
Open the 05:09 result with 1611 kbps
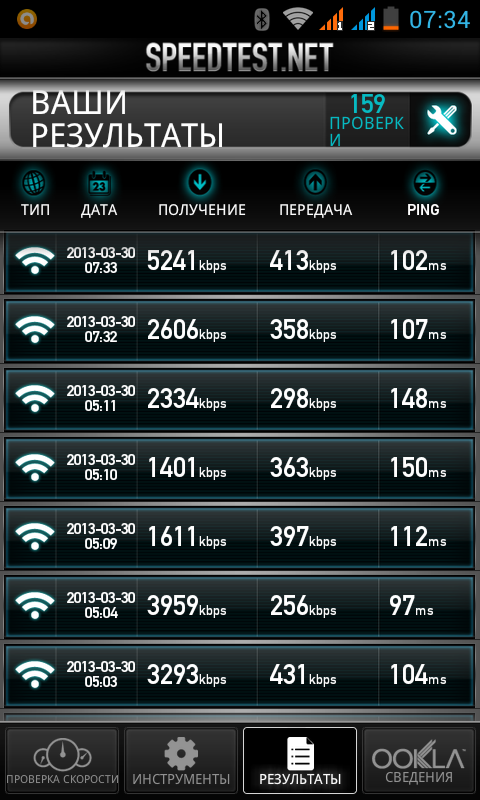point(240,537)
